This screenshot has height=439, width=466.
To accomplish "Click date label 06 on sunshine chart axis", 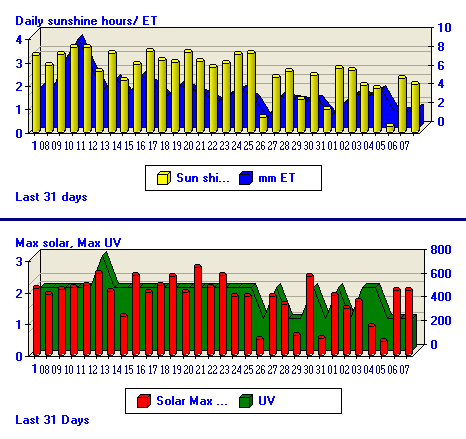I will (x=392, y=146).
